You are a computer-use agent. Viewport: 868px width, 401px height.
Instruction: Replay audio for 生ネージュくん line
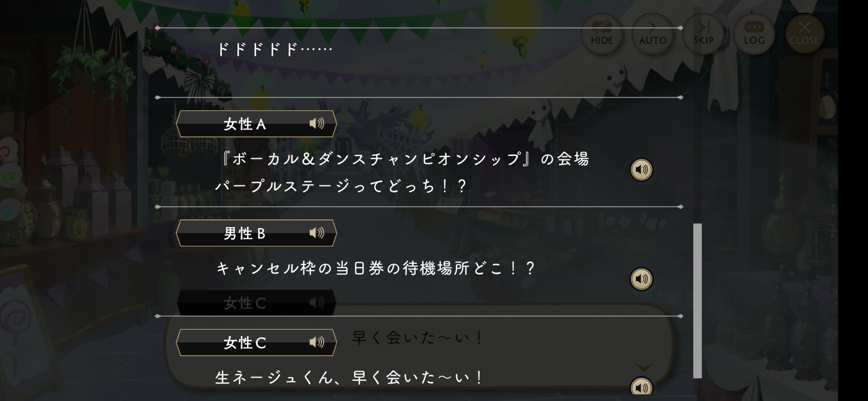coord(641,388)
